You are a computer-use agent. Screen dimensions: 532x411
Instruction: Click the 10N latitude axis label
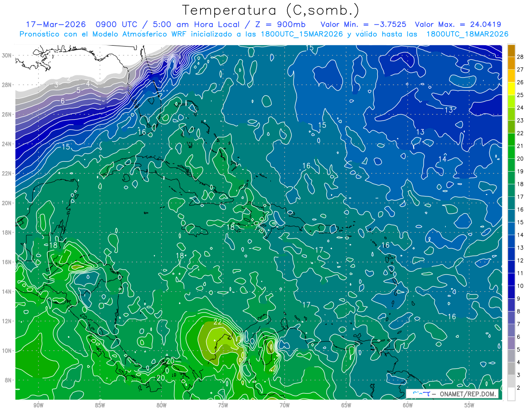[7, 350]
